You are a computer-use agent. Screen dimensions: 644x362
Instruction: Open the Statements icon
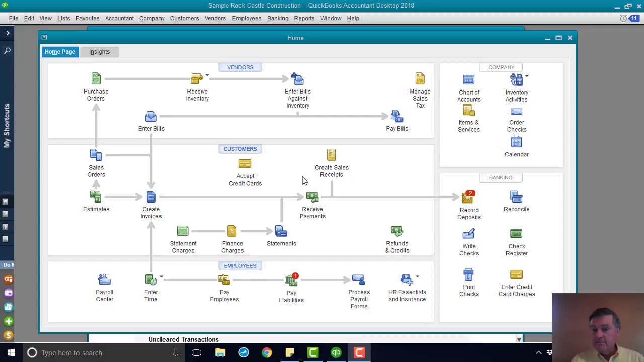pos(281,231)
